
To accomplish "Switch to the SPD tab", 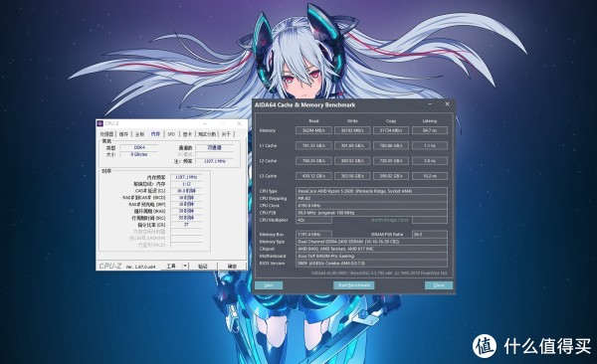I will click(x=171, y=134).
